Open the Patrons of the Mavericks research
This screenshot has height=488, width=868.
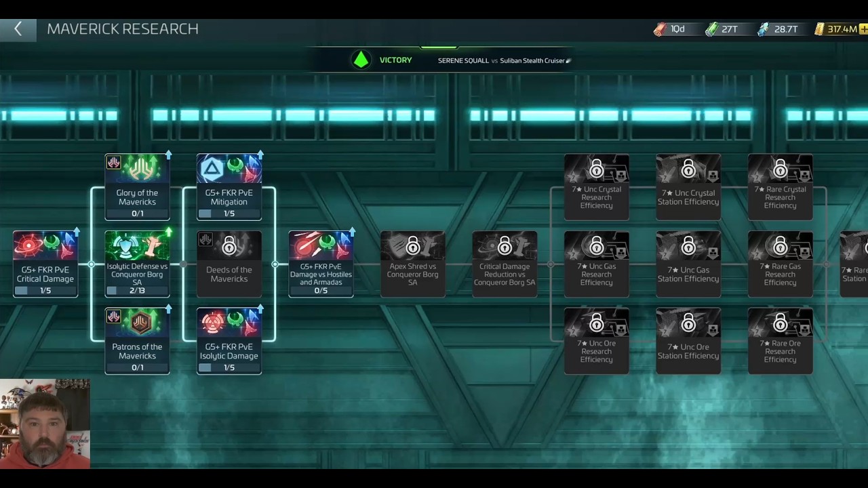click(x=137, y=341)
